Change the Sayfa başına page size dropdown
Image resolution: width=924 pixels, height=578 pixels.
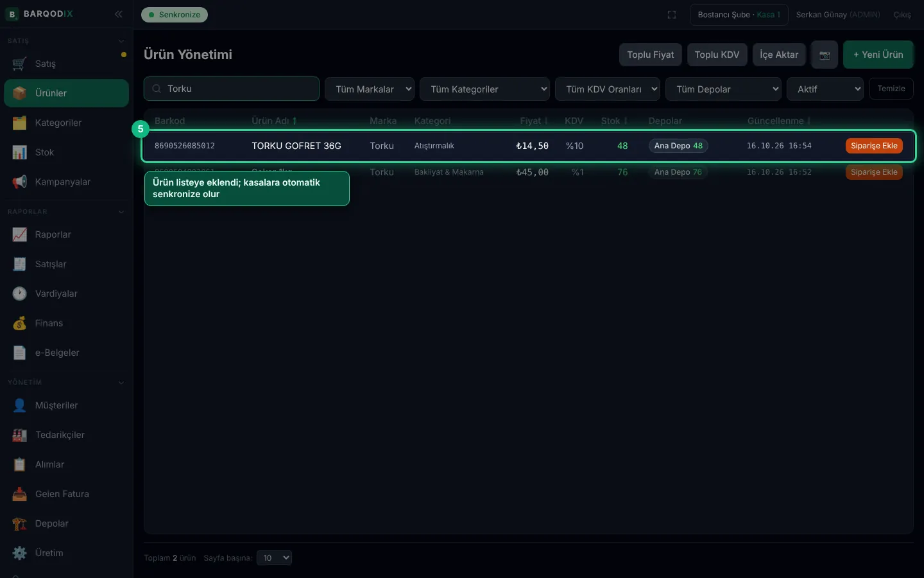(274, 558)
